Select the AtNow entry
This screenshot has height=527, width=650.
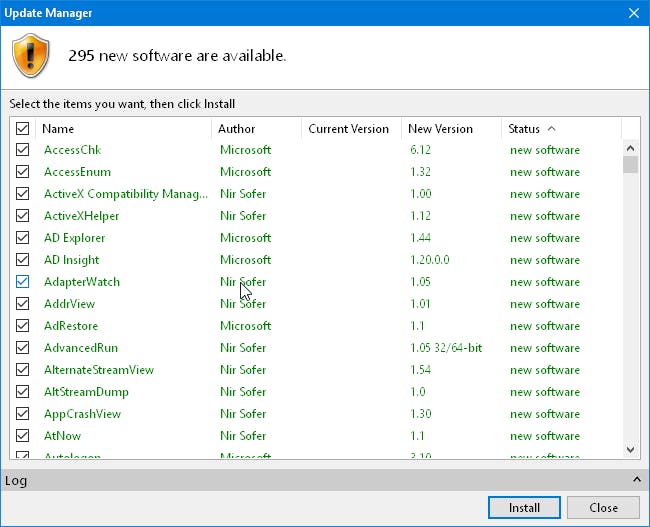63,435
